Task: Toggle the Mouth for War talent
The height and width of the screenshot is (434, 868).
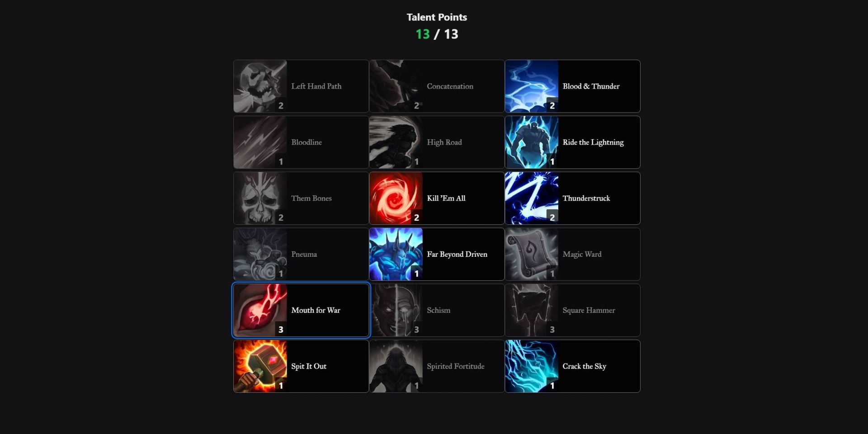Action: 301,311
